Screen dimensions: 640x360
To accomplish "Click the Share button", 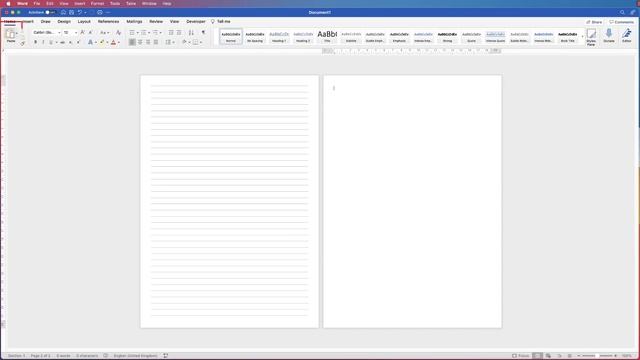I will point(594,22).
